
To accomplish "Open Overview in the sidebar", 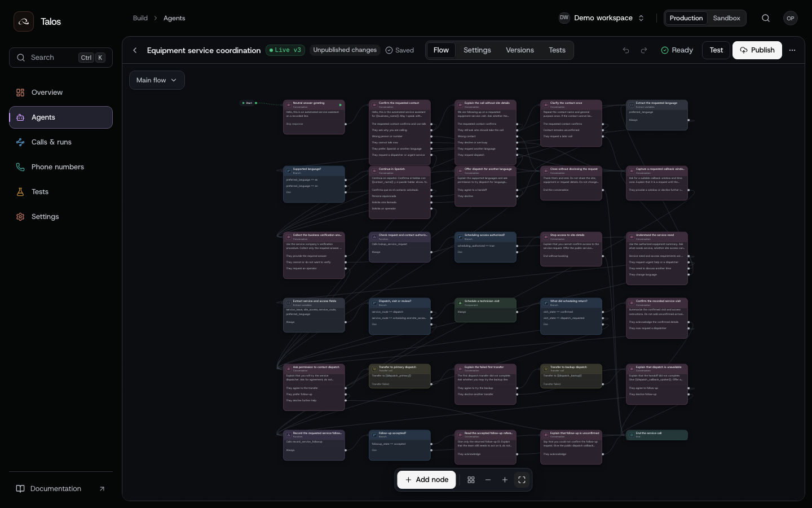I will click(x=61, y=93).
